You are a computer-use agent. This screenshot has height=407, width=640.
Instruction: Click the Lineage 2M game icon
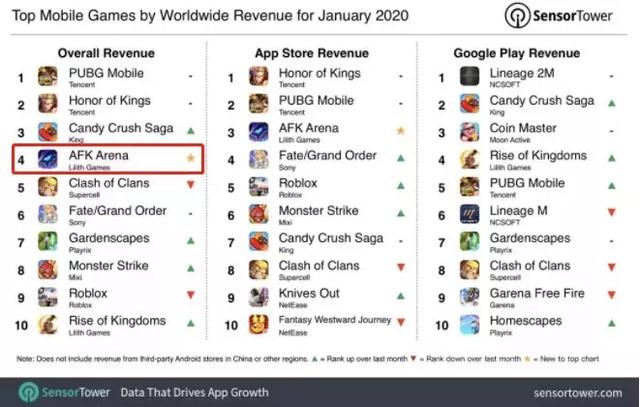(469, 76)
